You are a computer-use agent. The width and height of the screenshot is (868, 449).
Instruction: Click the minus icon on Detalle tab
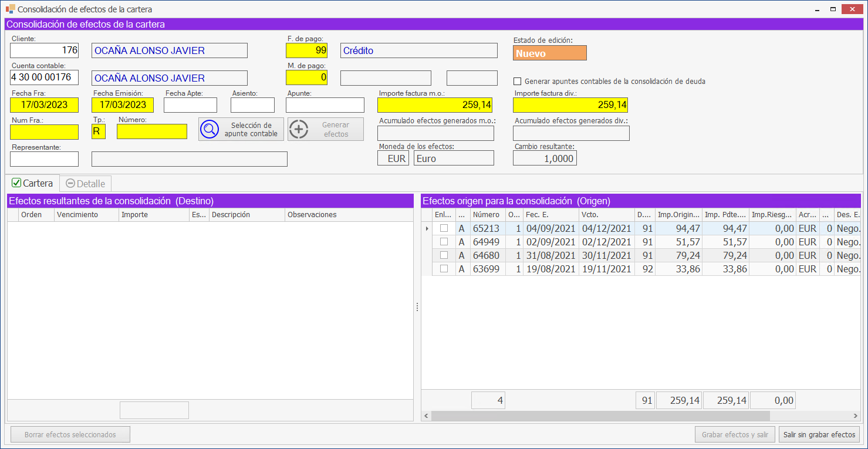pyautogui.click(x=70, y=184)
